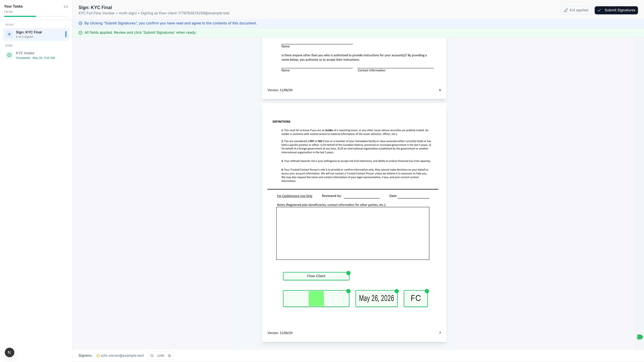Screen dimensions: 644x362
Task: Click the check circle in All fields applied banner
Action: 80,33
